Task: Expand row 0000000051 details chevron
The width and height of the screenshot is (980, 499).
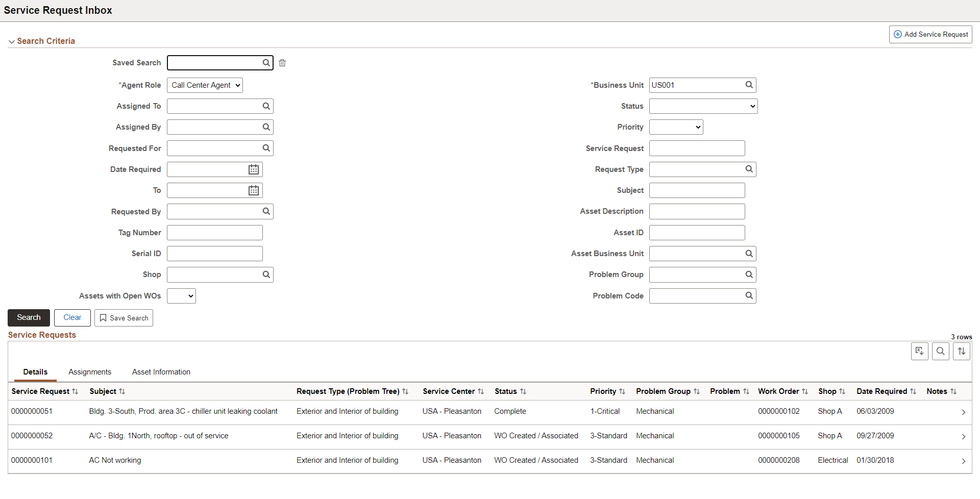Action: [x=963, y=412]
